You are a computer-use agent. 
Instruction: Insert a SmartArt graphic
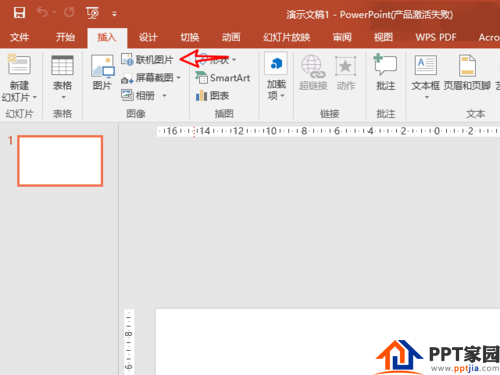pos(223,78)
